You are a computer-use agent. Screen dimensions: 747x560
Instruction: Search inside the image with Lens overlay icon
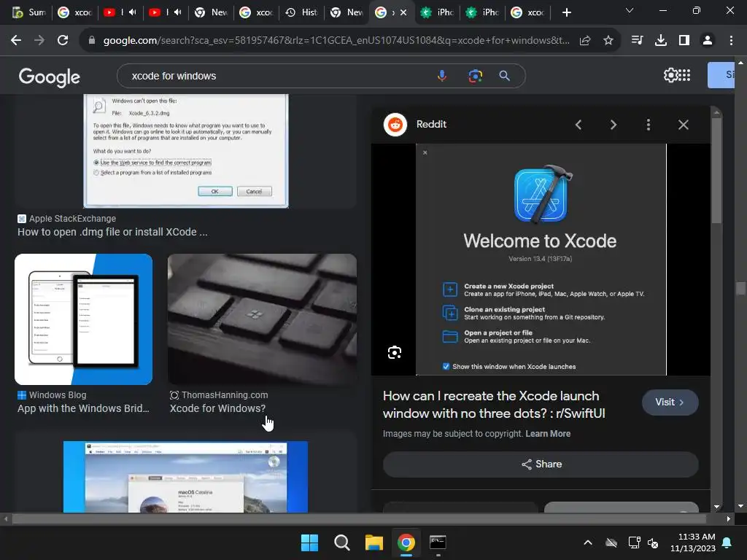pos(395,352)
